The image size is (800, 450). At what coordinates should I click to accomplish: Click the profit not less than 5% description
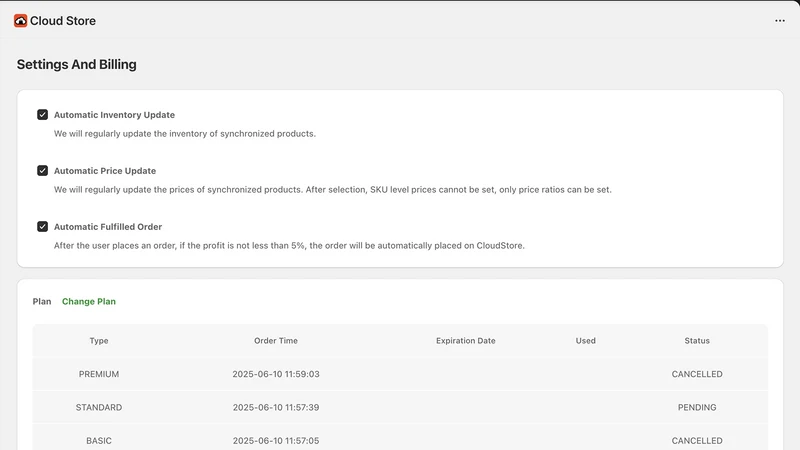289,245
